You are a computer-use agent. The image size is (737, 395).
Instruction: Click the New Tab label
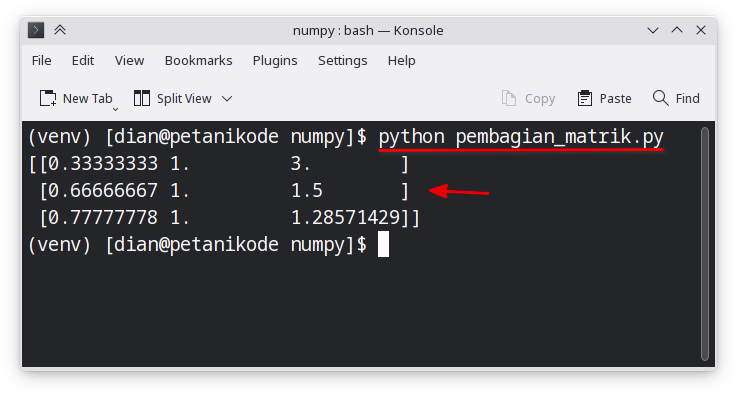87,99
